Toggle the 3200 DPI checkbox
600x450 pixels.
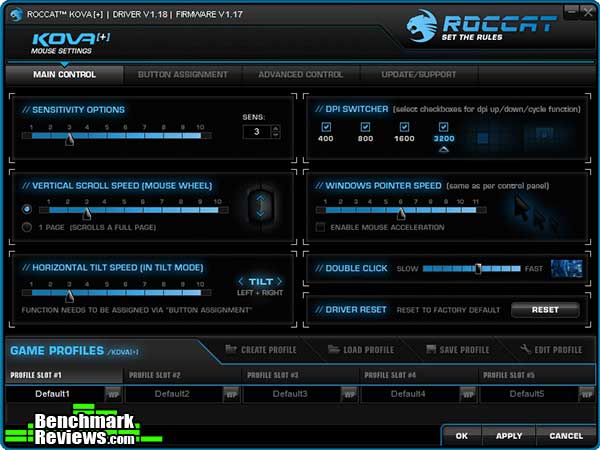point(443,127)
